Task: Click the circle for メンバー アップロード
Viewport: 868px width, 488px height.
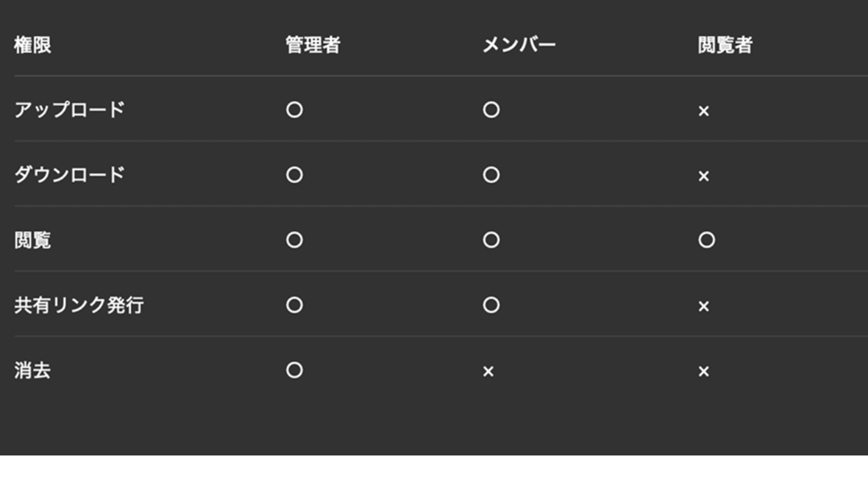Action: [491, 110]
